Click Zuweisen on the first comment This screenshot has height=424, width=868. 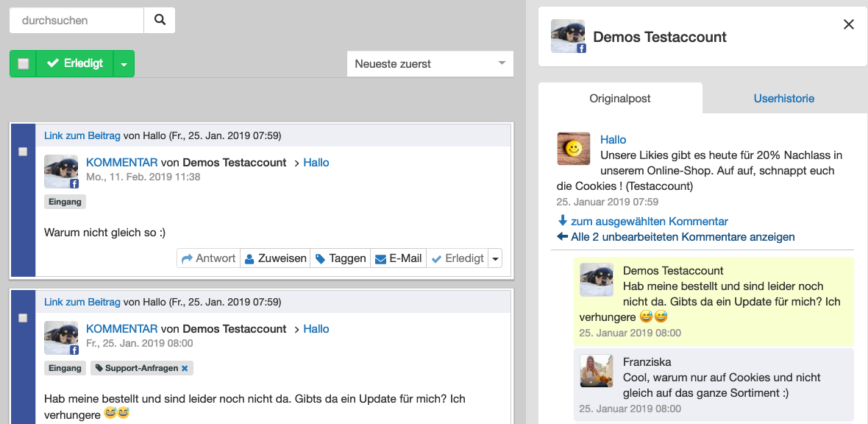coord(275,258)
